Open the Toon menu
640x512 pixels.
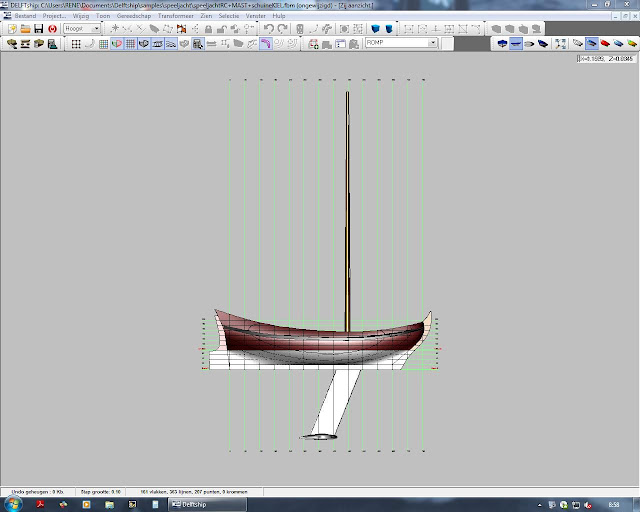pos(103,16)
